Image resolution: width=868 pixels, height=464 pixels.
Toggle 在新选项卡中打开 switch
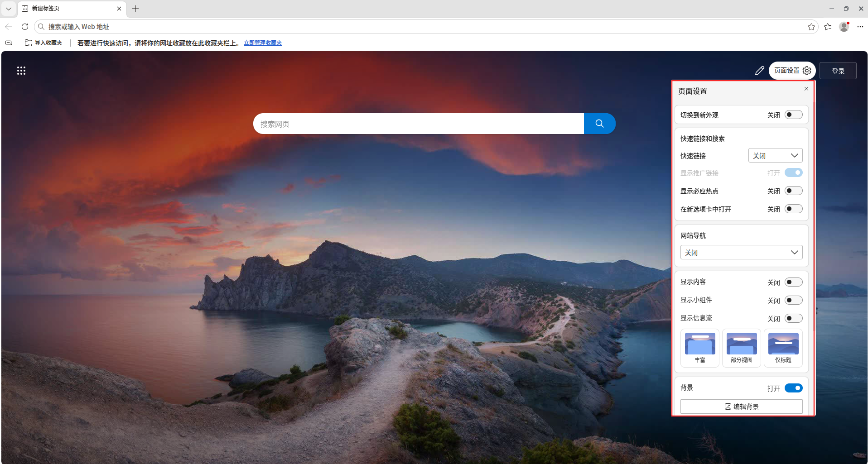click(x=794, y=209)
